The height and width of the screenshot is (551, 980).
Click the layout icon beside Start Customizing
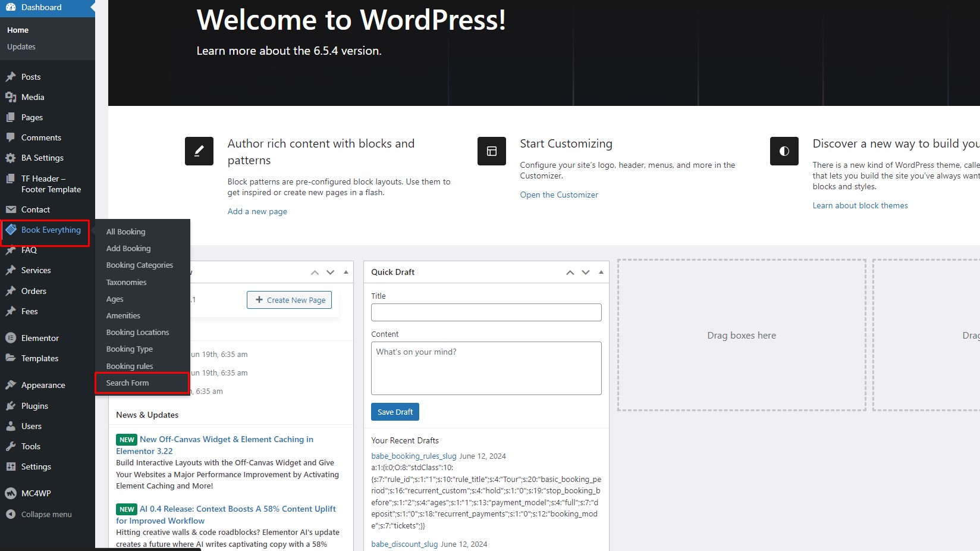pos(492,151)
